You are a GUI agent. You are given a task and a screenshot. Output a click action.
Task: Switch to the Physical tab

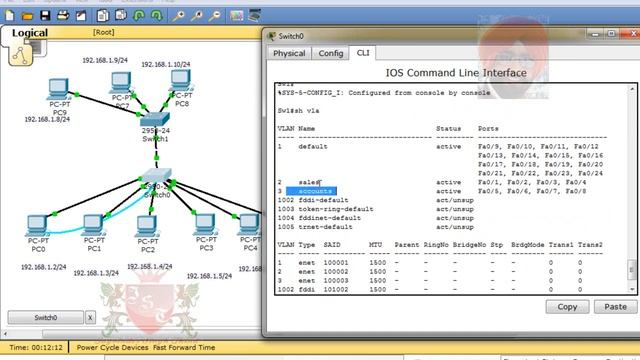289,53
